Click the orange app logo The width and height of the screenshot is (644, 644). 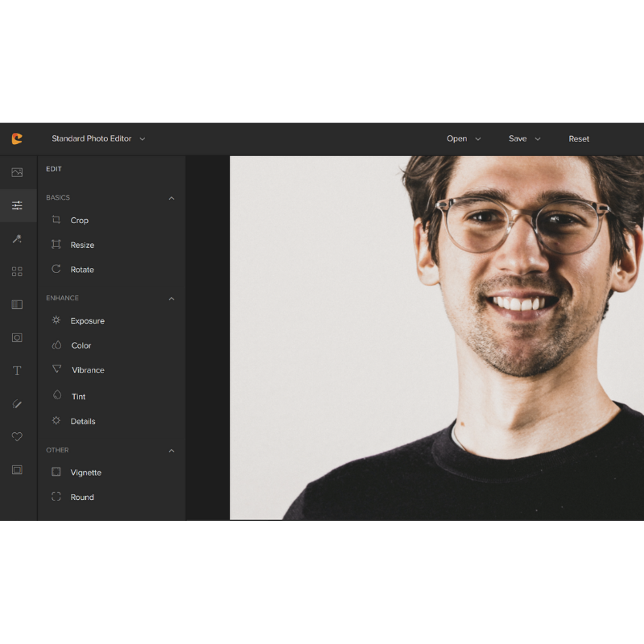(17, 138)
